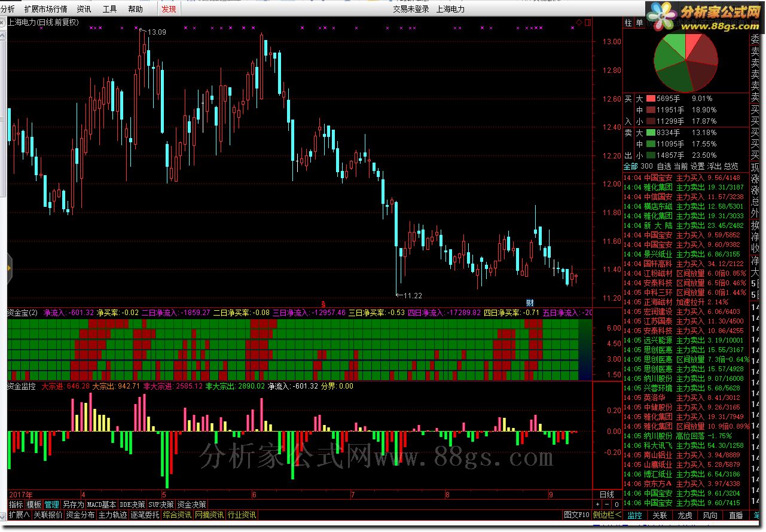
Task: Switch to 风向 bottom tab
Action: point(710,515)
